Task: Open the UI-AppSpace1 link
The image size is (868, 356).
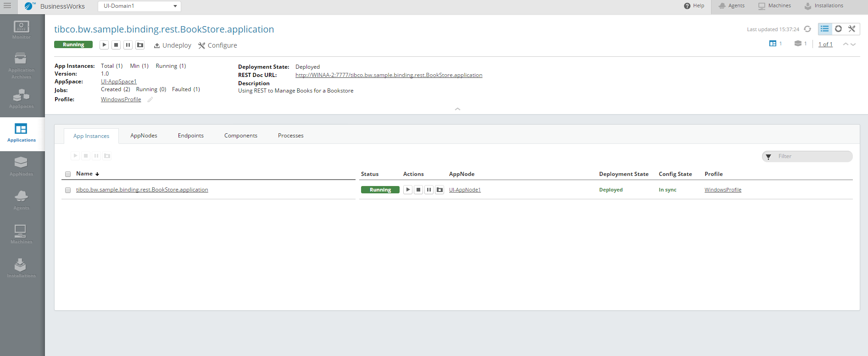Action: coord(119,82)
